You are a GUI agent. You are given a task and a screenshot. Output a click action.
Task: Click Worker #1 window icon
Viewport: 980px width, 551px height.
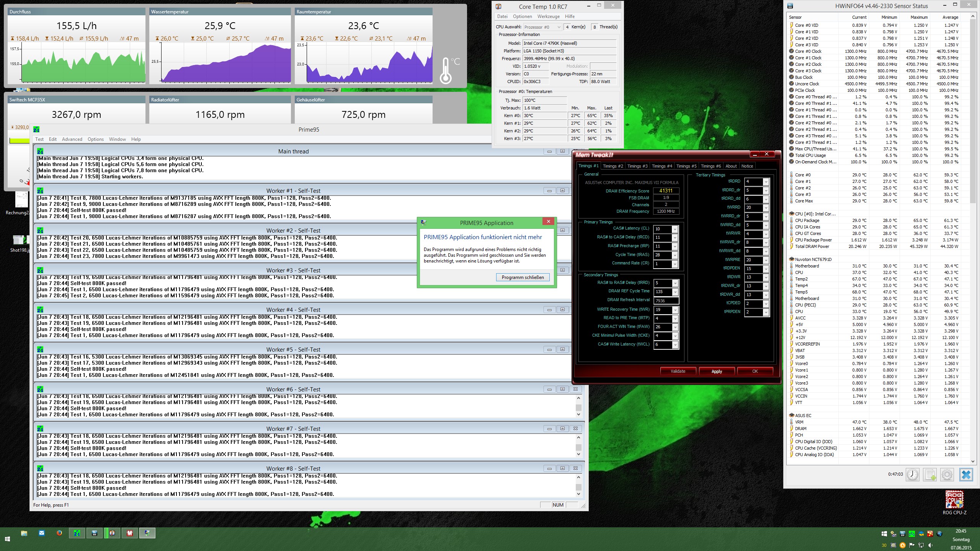[x=40, y=191]
